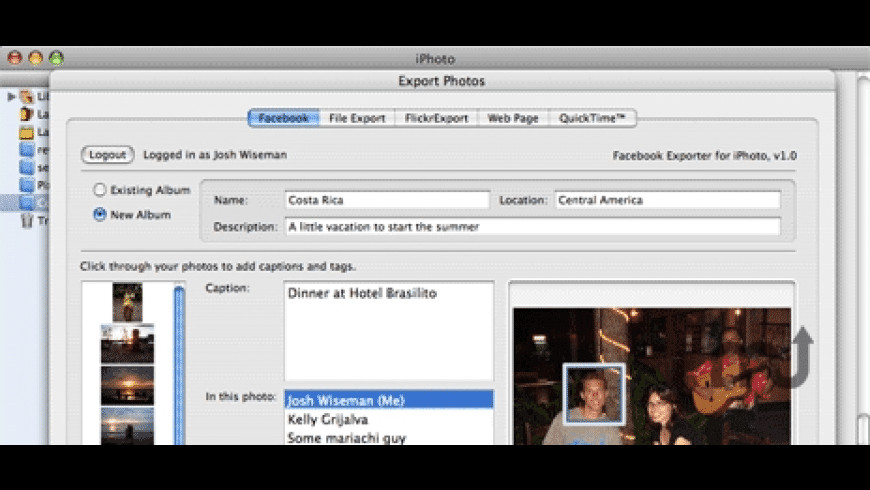Expand the Library disclosure triangle in the iPhoto sidebar
The width and height of the screenshot is (870, 490).
tap(11, 97)
